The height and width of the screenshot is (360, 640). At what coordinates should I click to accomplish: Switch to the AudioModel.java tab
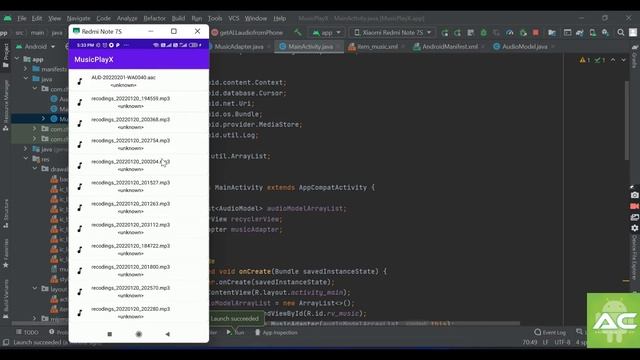(524, 47)
